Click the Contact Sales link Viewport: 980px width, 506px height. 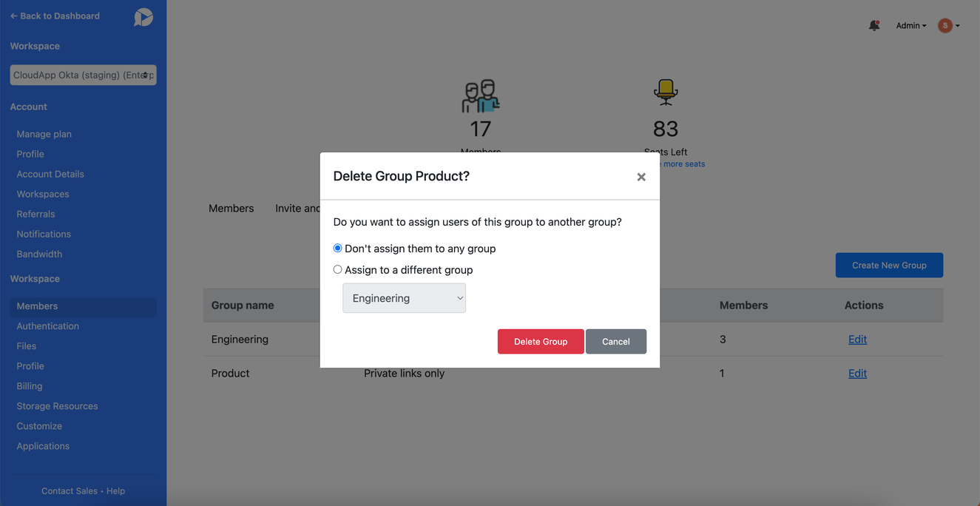click(70, 491)
